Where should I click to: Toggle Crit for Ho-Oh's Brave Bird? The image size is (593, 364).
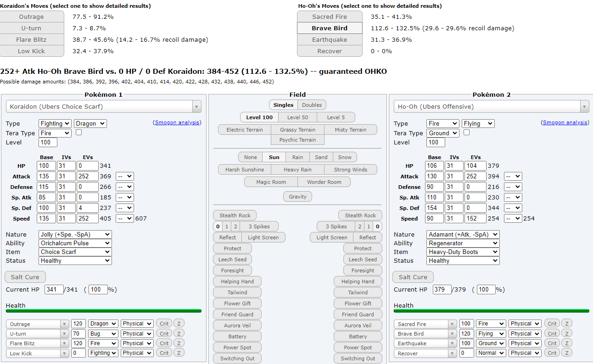point(552,334)
